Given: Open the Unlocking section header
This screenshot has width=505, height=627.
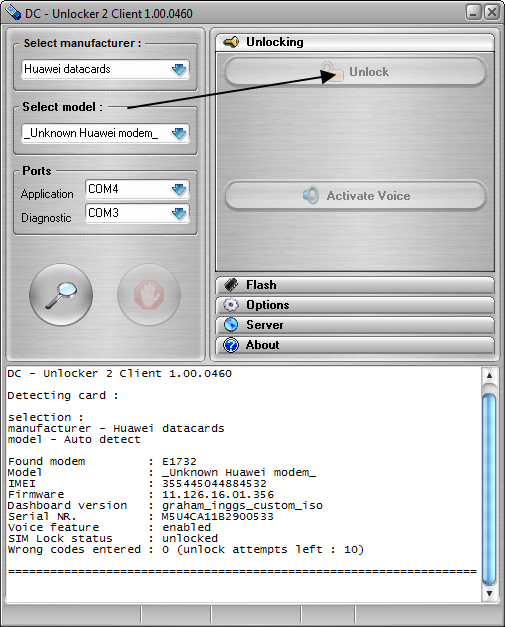Looking at the screenshot, I should [x=355, y=42].
